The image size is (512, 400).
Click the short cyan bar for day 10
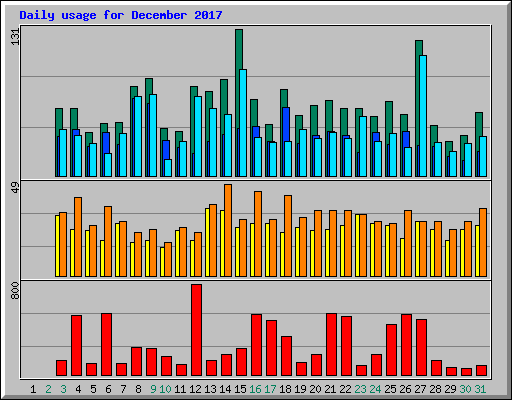coord(168,168)
